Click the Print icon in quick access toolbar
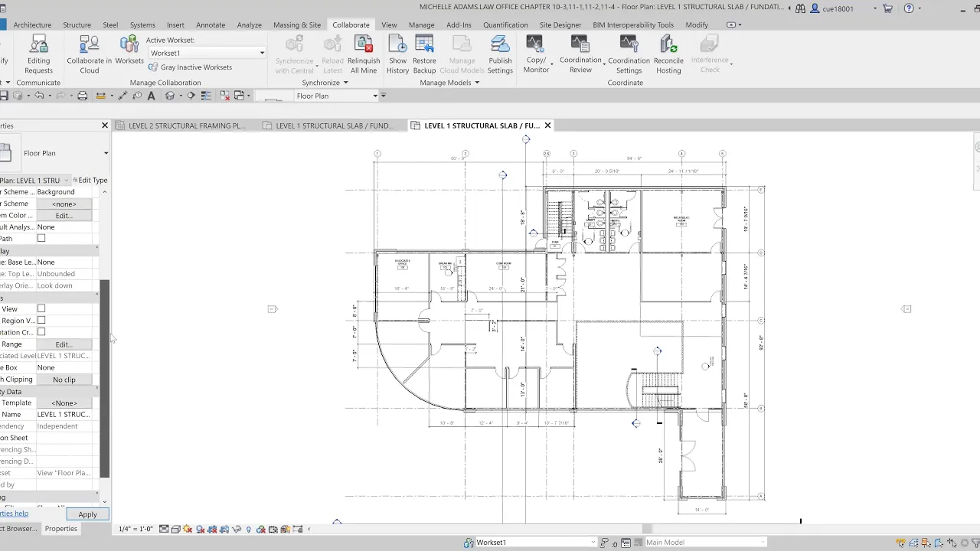Image resolution: width=980 pixels, height=551 pixels. click(83, 96)
